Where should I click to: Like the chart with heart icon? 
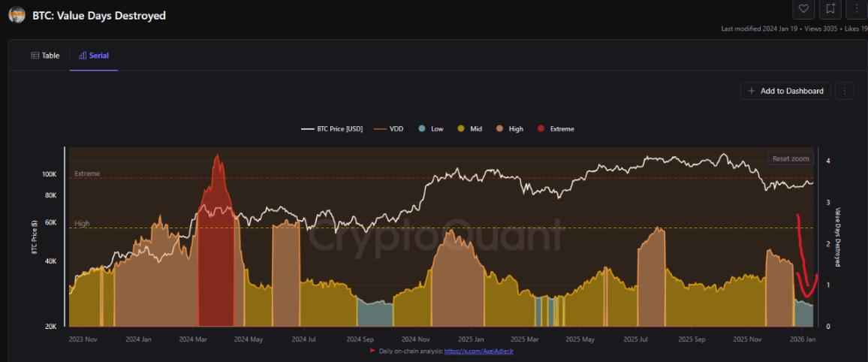pyautogui.click(x=803, y=9)
